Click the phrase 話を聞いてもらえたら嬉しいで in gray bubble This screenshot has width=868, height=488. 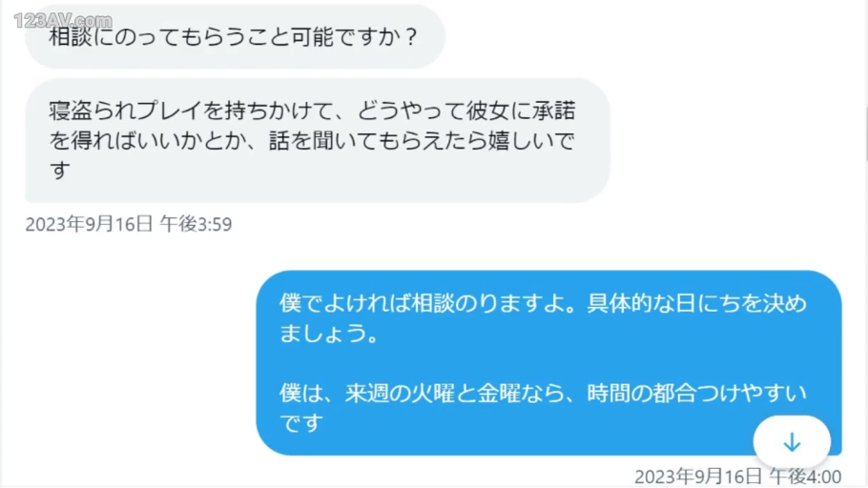[x=423, y=140]
